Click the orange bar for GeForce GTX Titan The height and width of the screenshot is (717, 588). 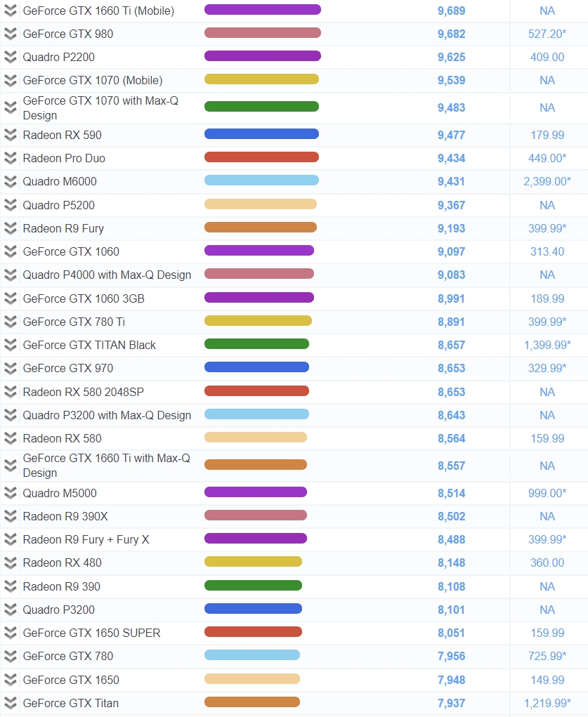click(252, 702)
